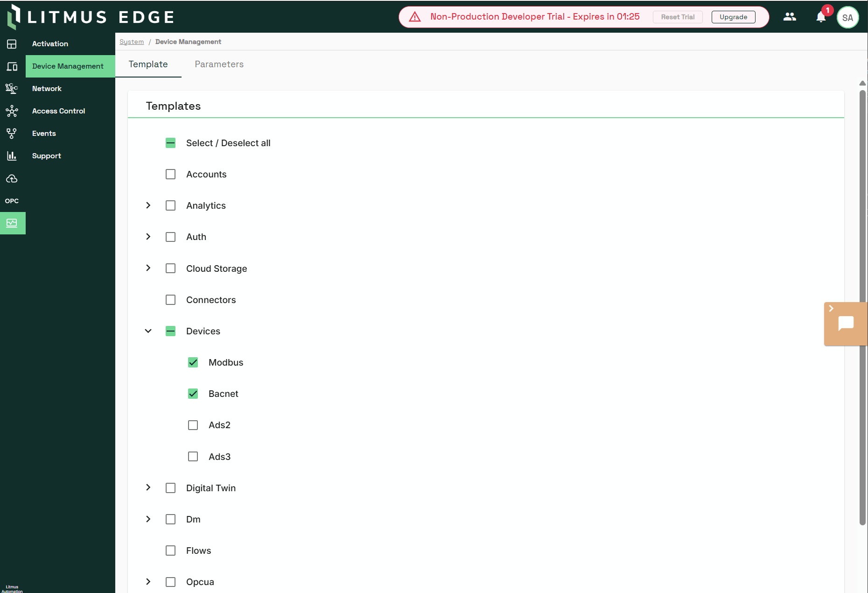Follow the System breadcrumb link
Viewport: 868px width, 593px height.
pos(132,42)
